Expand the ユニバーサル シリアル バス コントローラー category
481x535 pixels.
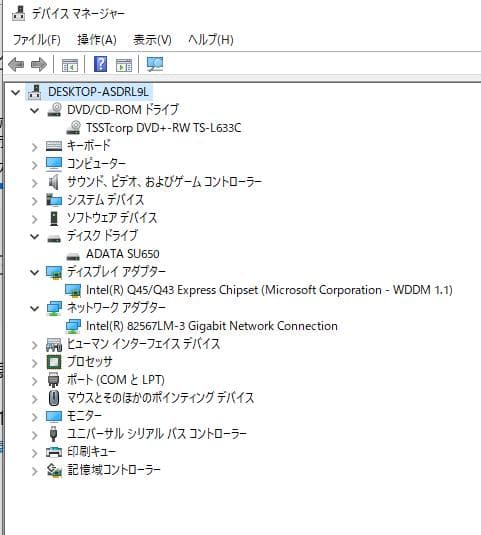point(34,435)
